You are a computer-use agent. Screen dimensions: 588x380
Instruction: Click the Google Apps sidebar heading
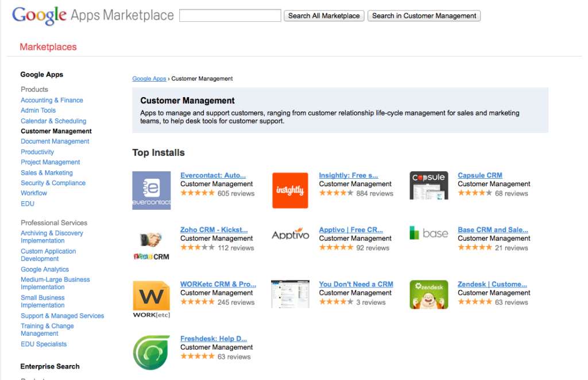tap(42, 74)
